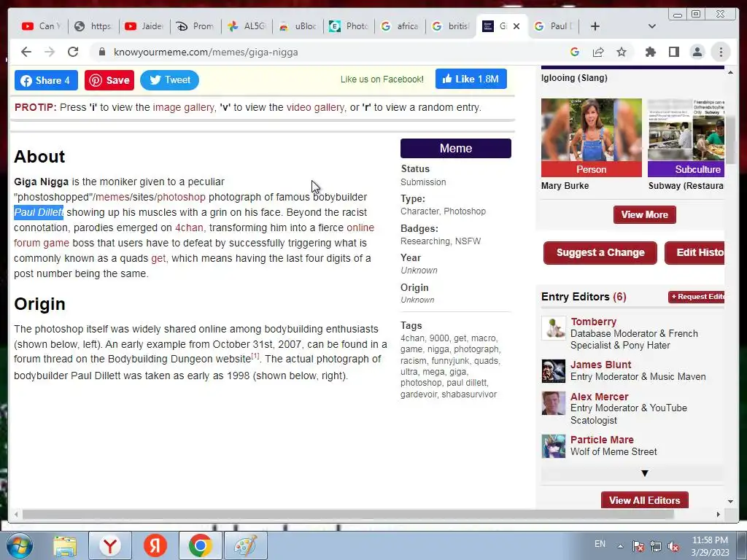Open Particle Mare's editor profile link
The image size is (747, 560).
pyautogui.click(x=602, y=440)
